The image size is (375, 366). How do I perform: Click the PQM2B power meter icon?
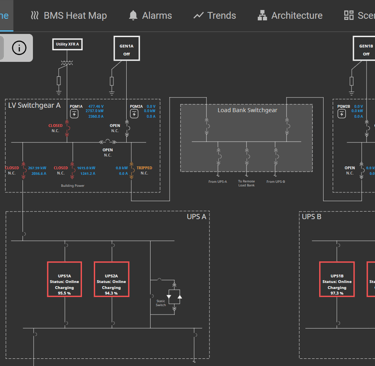pos(342,114)
